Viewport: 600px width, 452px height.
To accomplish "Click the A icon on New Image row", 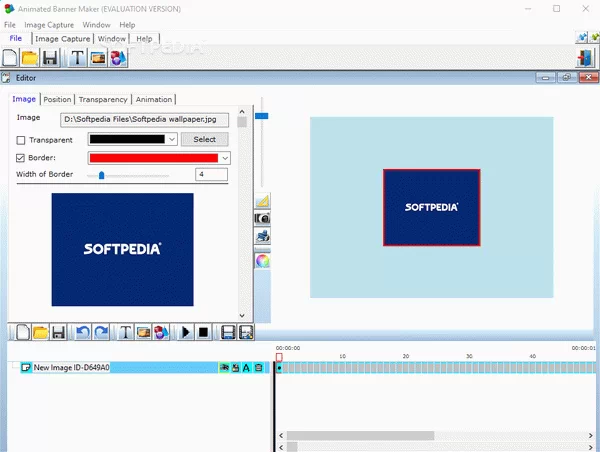I will click(x=246, y=368).
